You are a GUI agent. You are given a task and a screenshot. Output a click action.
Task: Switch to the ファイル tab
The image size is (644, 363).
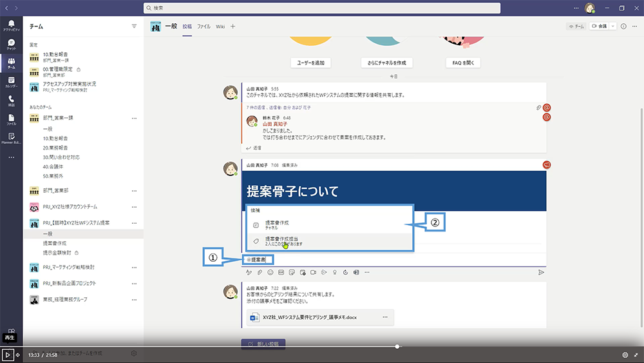coord(204,26)
